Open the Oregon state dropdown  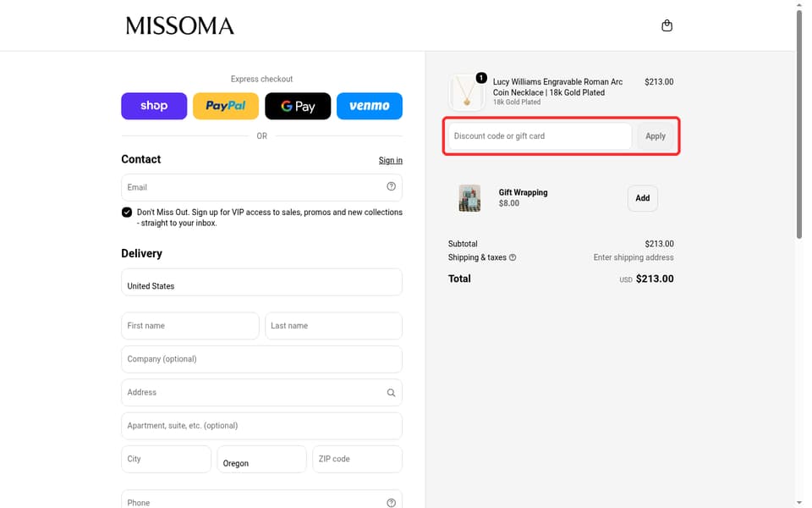(x=261, y=459)
